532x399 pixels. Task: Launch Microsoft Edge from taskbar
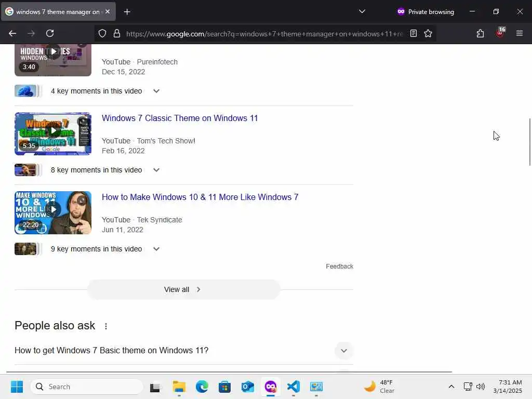pos(202,387)
